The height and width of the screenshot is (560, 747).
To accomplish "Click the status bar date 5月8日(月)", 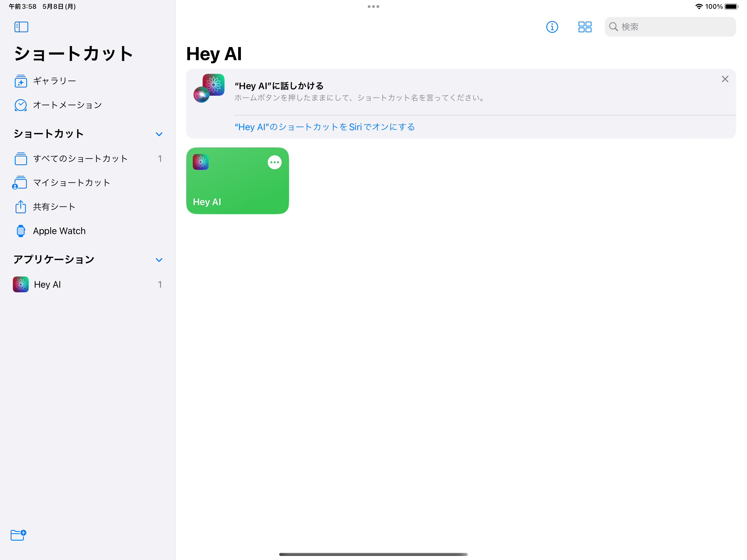I will (x=59, y=6).
